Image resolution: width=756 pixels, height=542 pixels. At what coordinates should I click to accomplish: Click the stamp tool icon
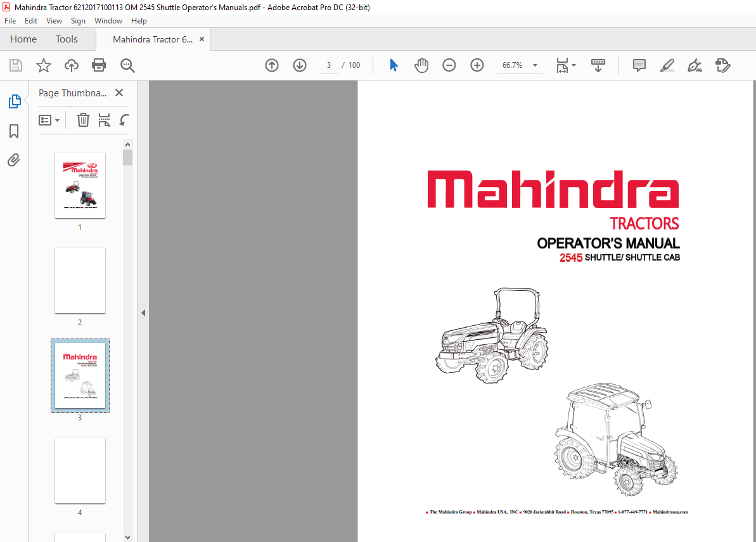(x=723, y=65)
